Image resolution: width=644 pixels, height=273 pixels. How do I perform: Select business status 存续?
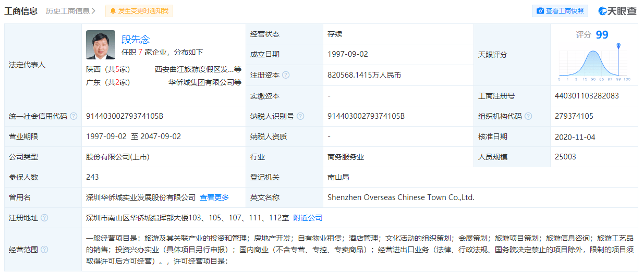pos(335,34)
